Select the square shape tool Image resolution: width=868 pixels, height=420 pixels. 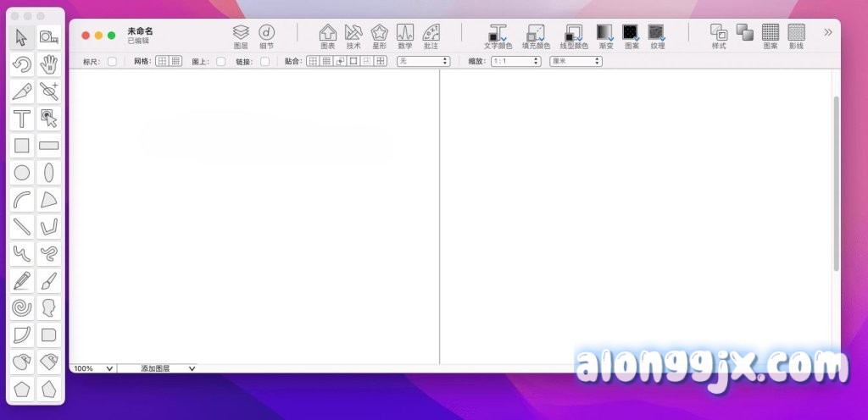tap(21, 146)
